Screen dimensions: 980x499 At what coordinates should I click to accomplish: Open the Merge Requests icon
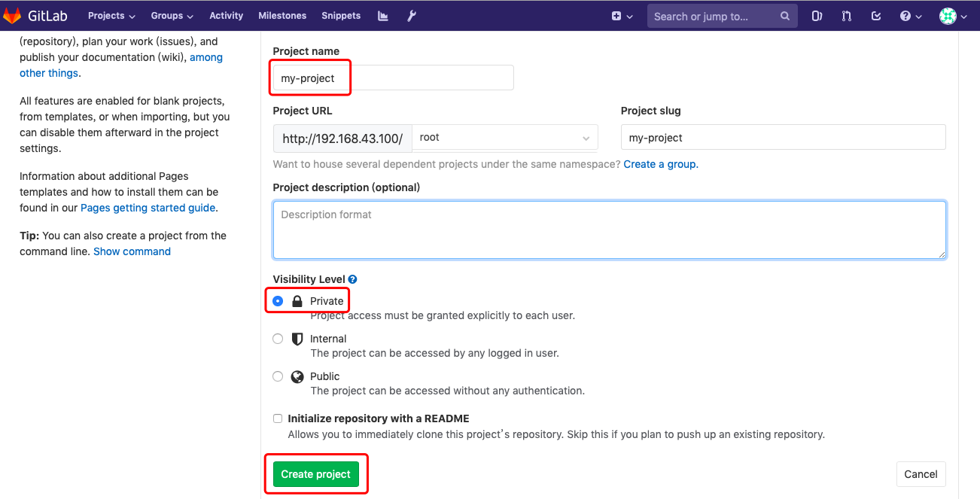(x=846, y=15)
